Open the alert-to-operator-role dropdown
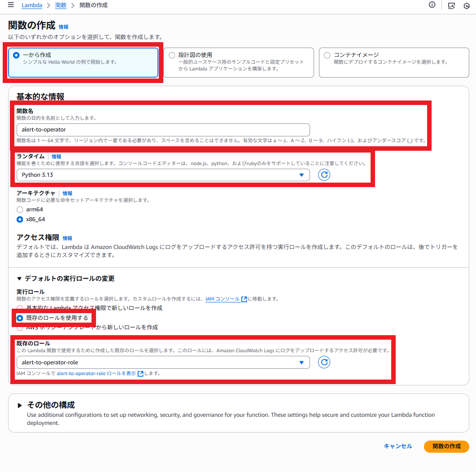 click(163, 362)
